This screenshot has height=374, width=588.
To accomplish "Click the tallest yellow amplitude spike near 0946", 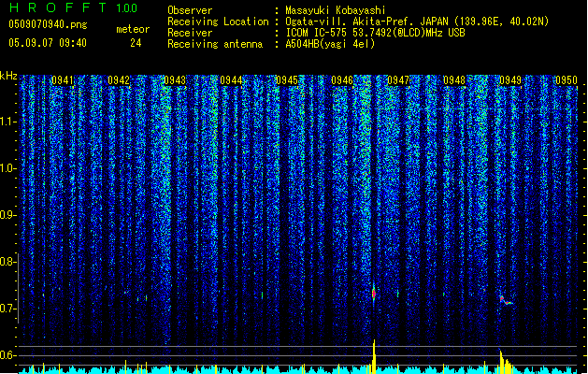I will (374, 356).
